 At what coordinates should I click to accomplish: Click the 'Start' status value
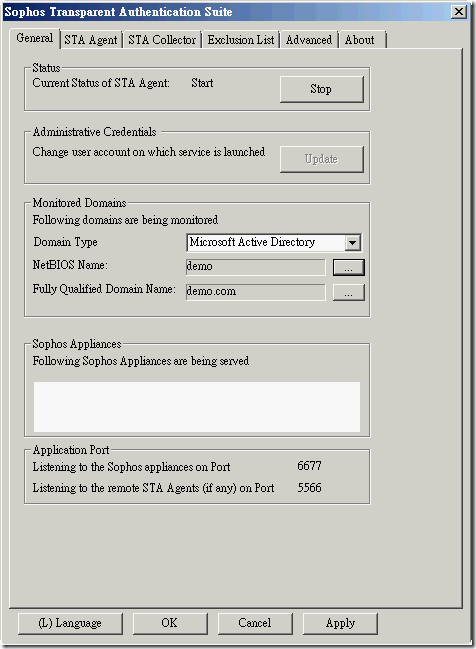coord(202,83)
